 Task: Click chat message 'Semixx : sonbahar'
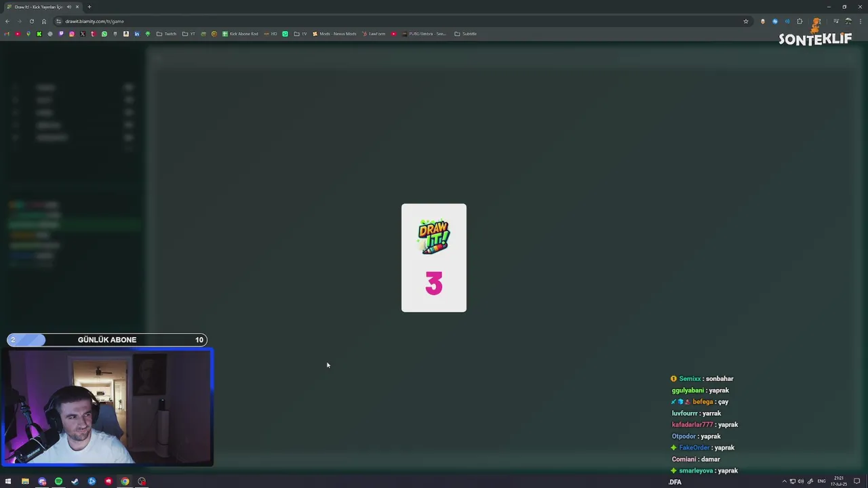702,379
